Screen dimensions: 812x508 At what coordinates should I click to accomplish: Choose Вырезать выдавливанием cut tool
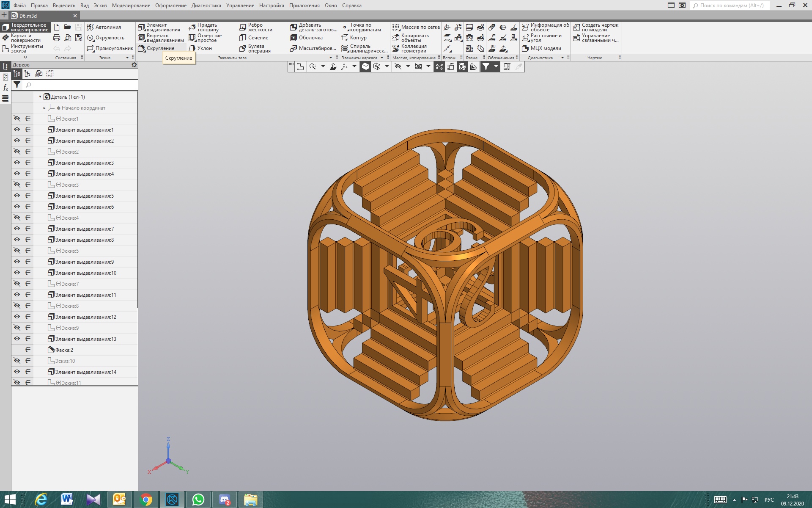point(161,38)
